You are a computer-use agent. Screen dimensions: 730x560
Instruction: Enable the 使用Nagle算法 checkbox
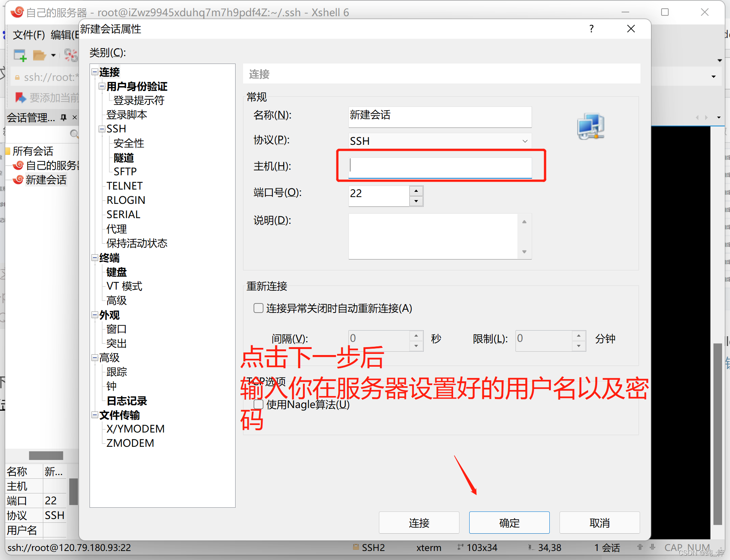pos(258,404)
